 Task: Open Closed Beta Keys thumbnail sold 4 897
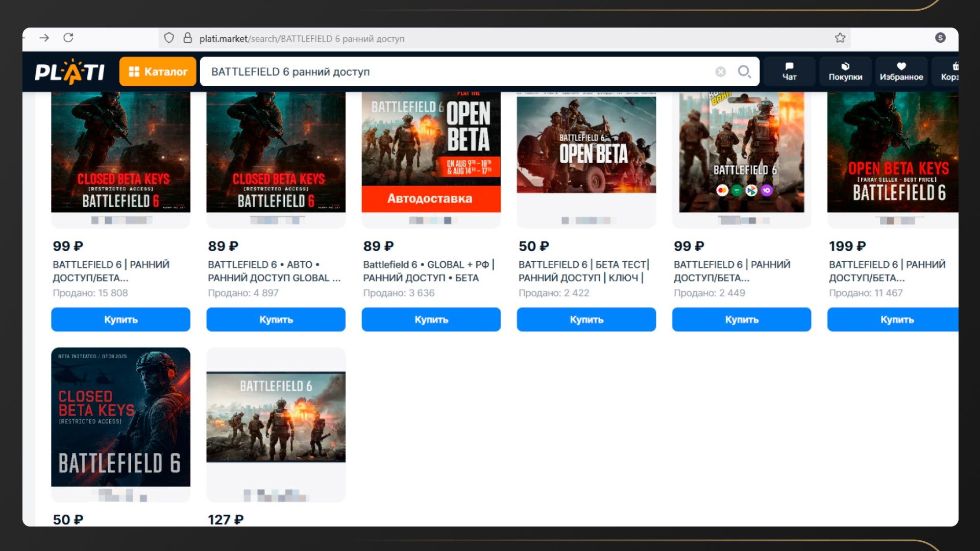[276, 152]
